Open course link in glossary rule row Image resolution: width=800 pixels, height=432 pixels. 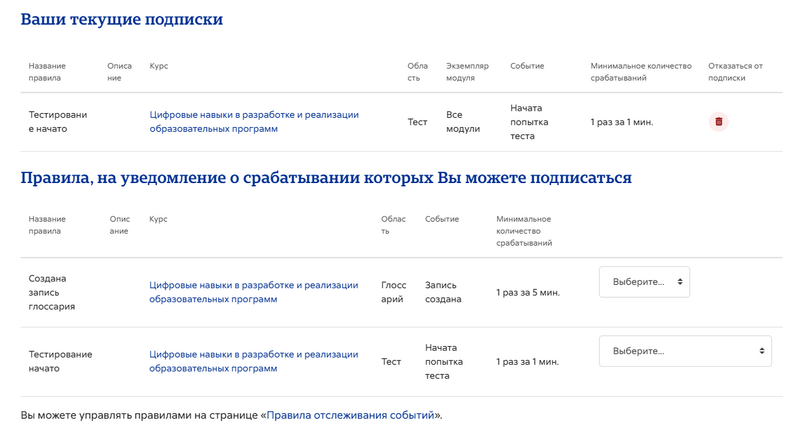[254, 292]
